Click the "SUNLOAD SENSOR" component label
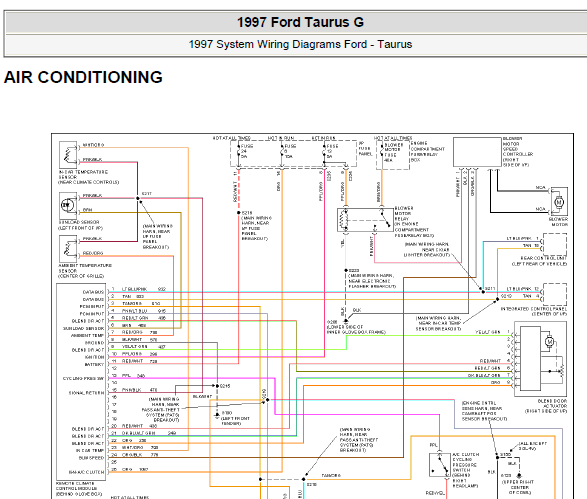This screenshot has width=587, height=499. [79, 222]
